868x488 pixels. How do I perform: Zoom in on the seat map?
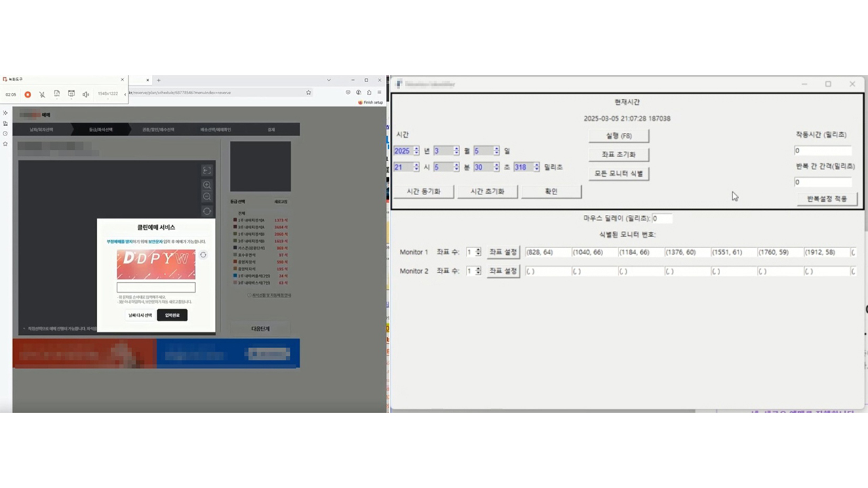click(207, 185)
